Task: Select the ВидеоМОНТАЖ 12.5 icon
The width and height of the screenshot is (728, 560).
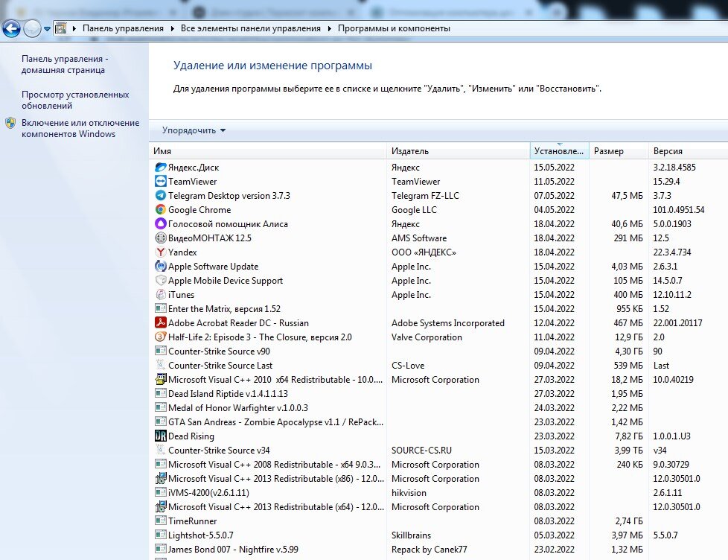Action: tap(161, 238)
